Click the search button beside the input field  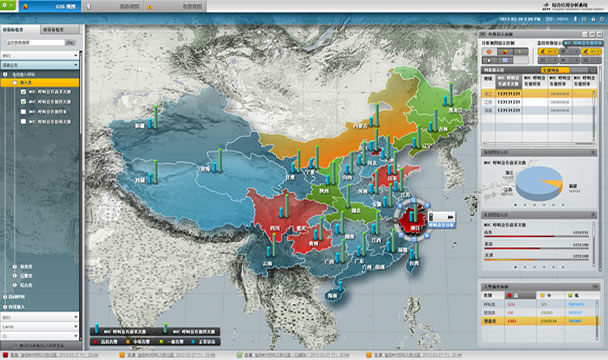(70, 42)
